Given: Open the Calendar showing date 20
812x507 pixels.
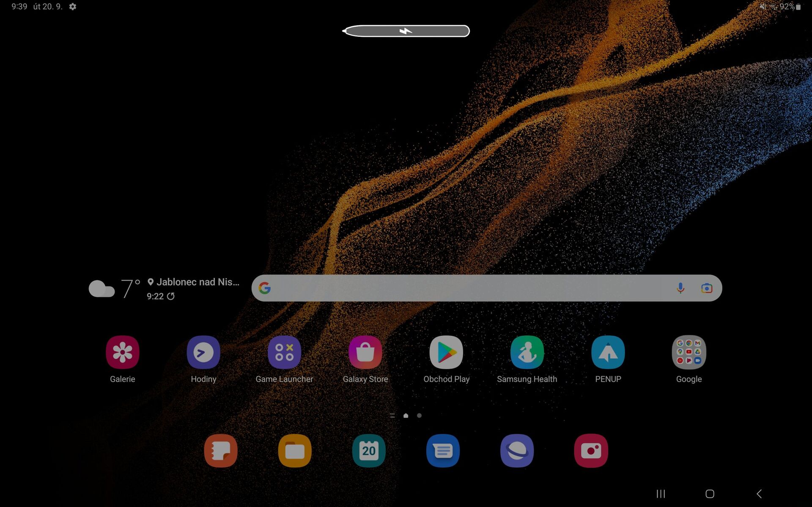Looking at the screenshot, I should [368, 451].
